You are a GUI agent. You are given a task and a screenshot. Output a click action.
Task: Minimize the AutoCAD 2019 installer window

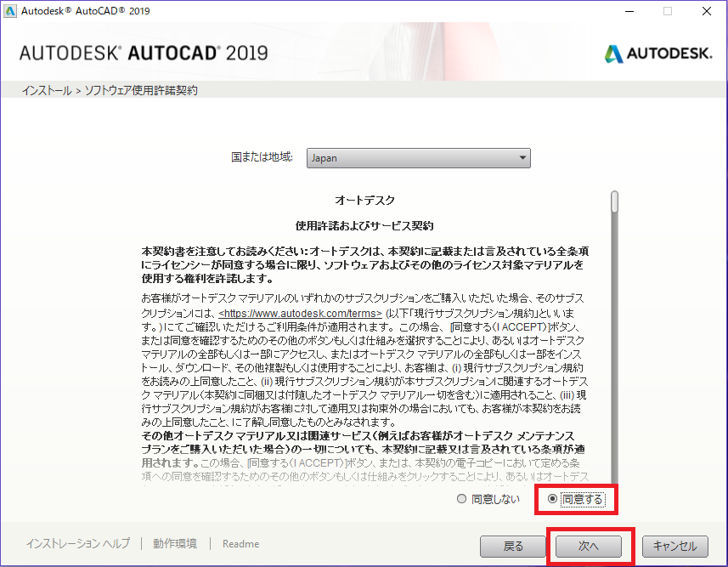pos(629,11)
